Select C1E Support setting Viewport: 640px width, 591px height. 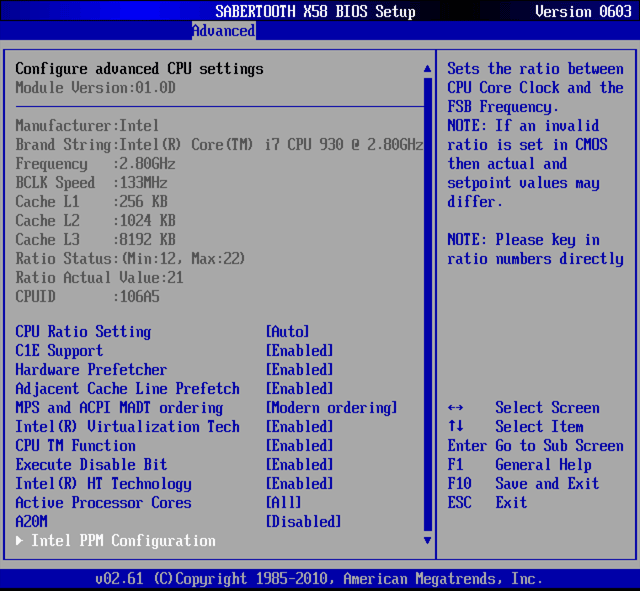(59, 351)
